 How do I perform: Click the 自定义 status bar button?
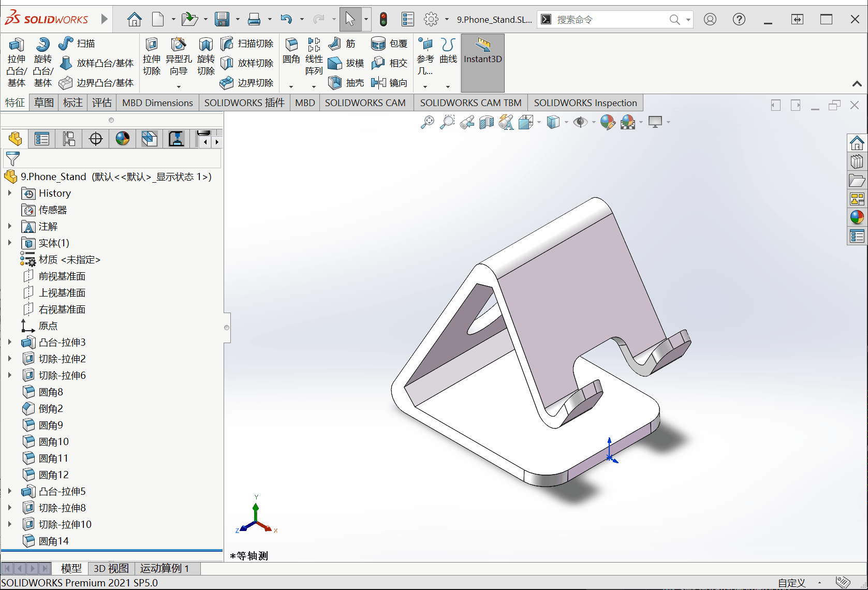792,583
